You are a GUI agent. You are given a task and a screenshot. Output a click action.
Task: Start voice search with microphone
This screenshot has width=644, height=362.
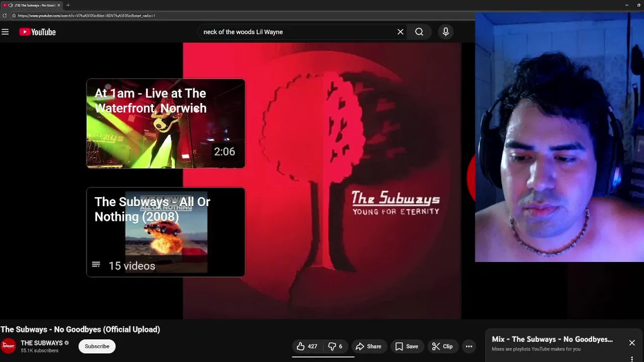tap(445, 32)
